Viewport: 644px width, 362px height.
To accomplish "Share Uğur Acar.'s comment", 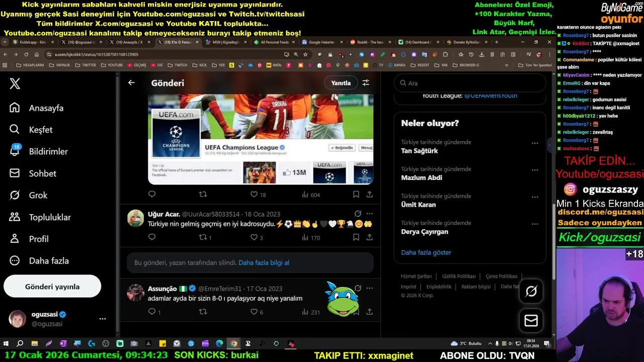I will pos(369,237).
